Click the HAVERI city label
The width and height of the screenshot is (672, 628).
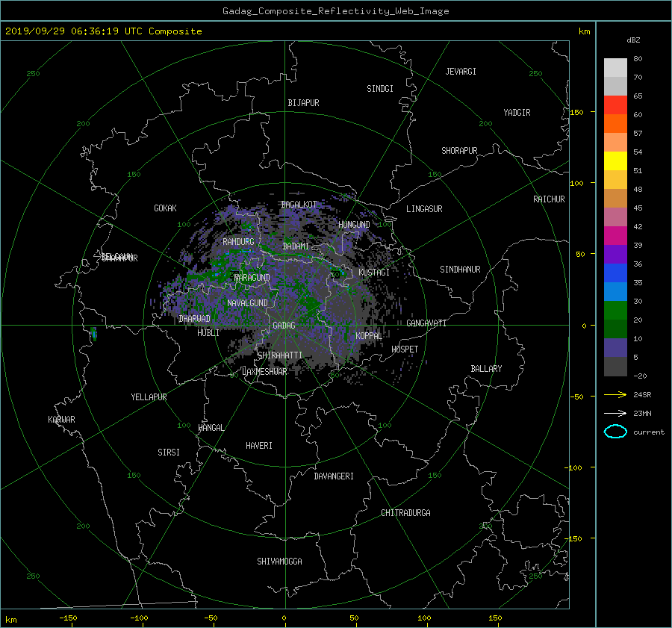[259, 445]
